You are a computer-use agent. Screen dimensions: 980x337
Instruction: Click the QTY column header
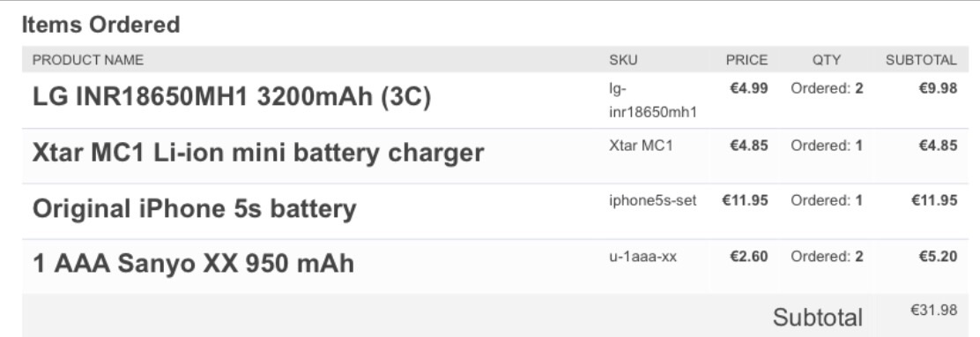827,60
